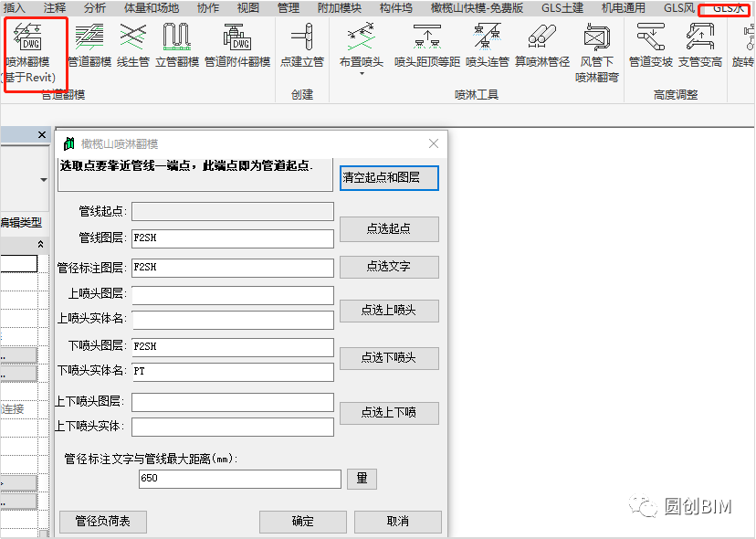756x539 pixels.
Task: Focus the 上下喷头图层 field
Action: [233, 402]
